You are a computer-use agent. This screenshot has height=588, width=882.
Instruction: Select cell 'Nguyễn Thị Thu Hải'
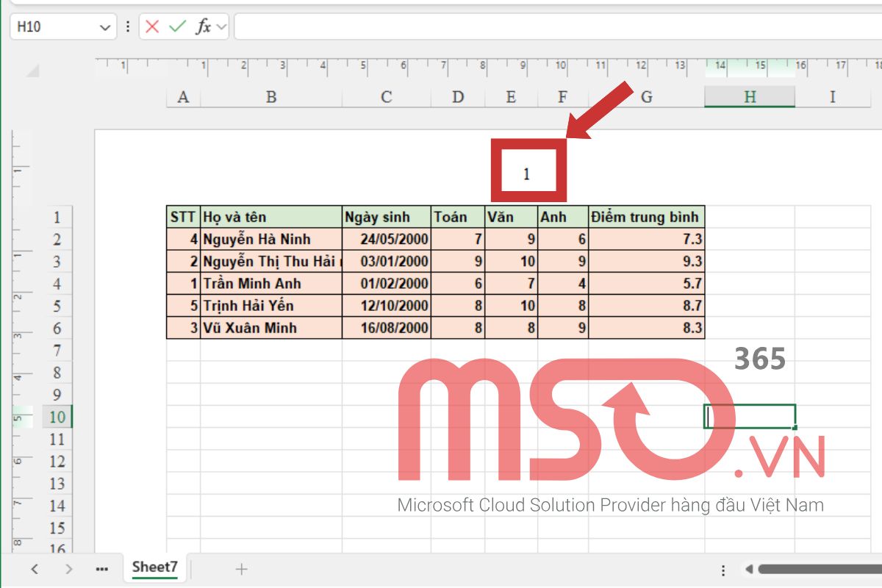pyautogui.click(x=271, y=261)
